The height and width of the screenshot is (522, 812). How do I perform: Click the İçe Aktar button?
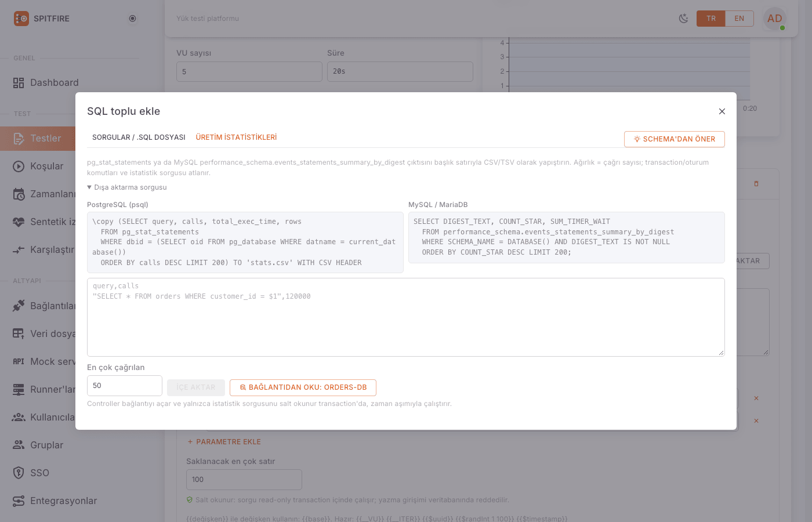(x=196, y=387)
